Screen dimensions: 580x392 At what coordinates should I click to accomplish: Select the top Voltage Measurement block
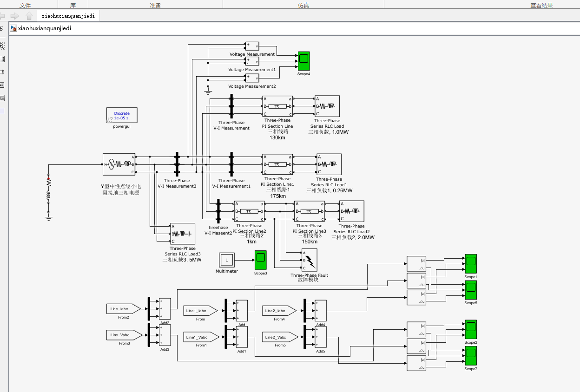252,46
